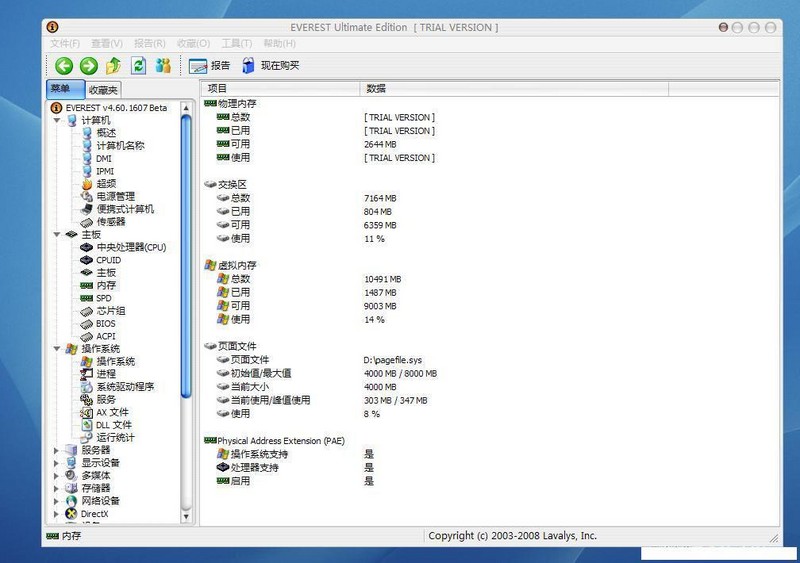Viewport: 800px width, 563px height.
Task: Expand the DirectX tree node
Action: pyautogui.click(x=56, y=514)
